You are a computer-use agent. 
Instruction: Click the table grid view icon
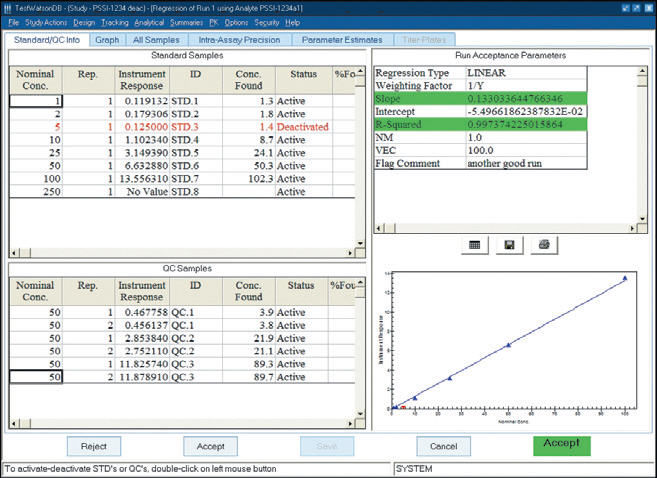[475, 243]
